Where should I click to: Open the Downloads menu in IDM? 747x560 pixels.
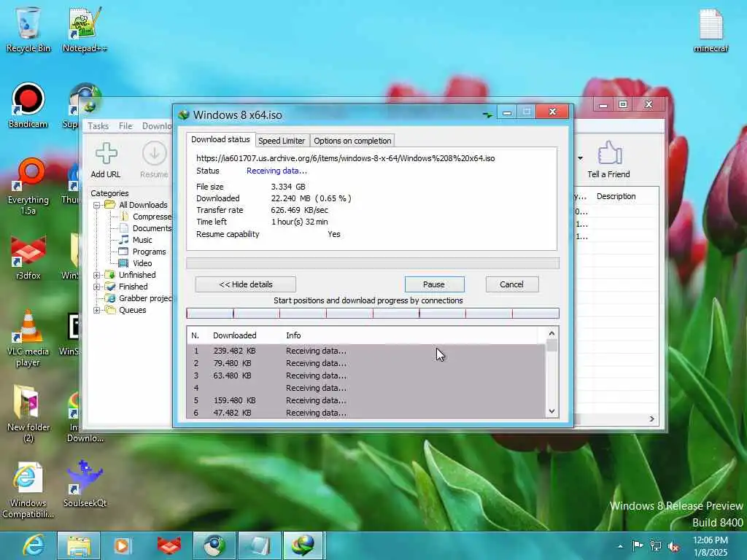(x=156, y=126)
